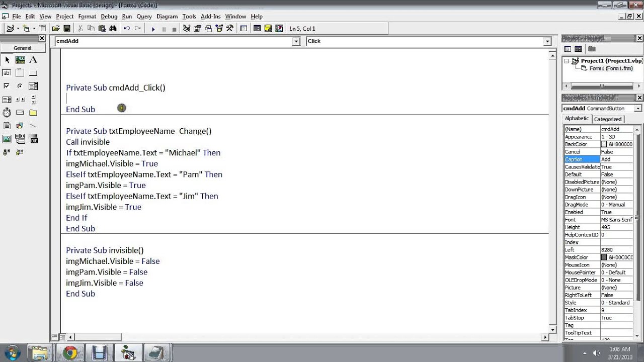
Task: Click the BackColor color swatch
Action: click(604, 144)
